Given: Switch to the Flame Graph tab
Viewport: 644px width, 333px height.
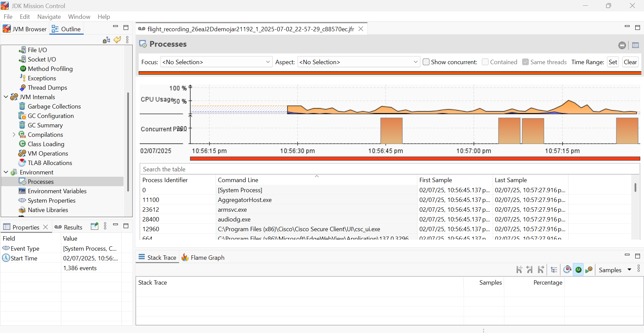Looking at the screenshot, I should coord(203,258).
